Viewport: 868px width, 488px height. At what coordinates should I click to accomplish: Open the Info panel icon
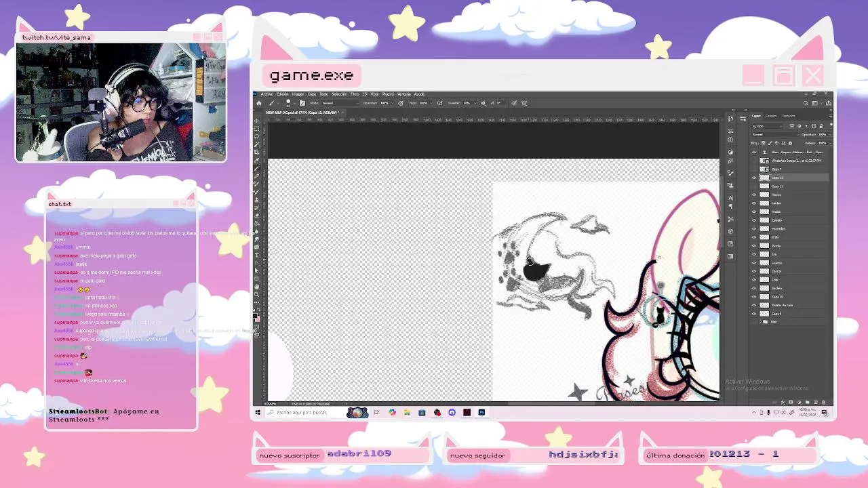pos(730,140)
